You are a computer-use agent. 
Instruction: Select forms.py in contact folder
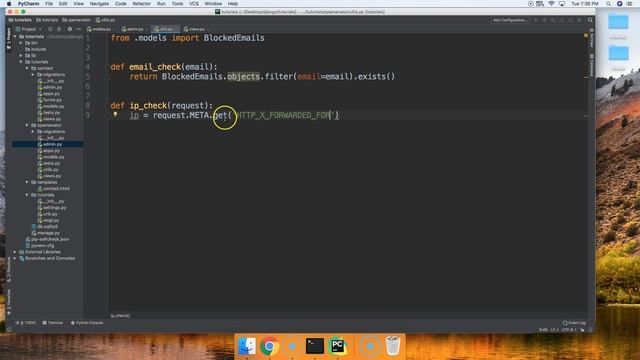point(50,100)
